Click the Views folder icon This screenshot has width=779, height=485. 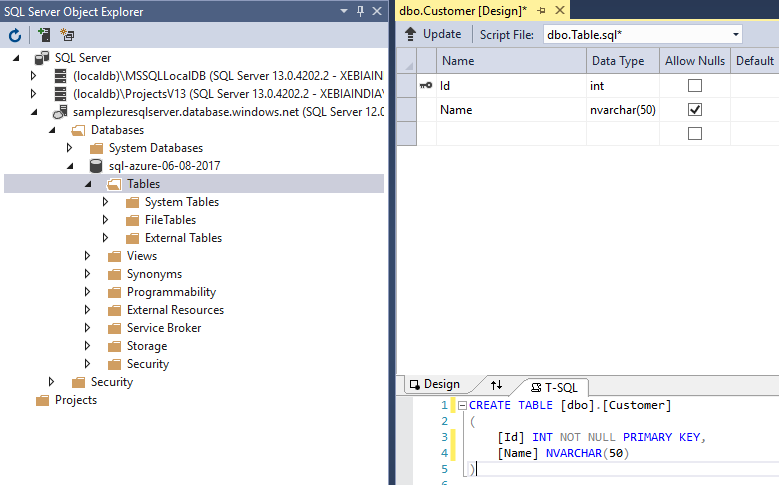click(x=114, y=256)
